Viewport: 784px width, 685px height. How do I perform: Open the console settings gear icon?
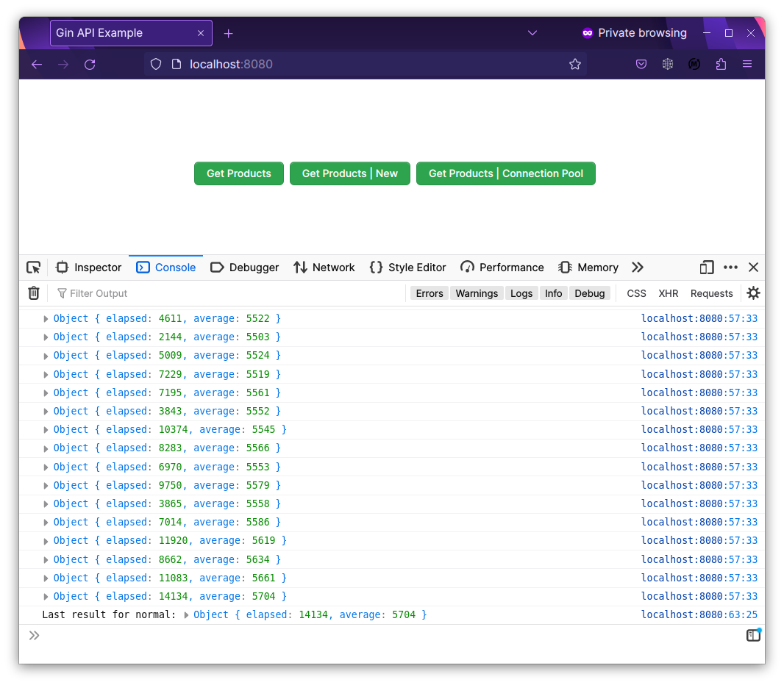pyautogui.click(x=752, y=293)
